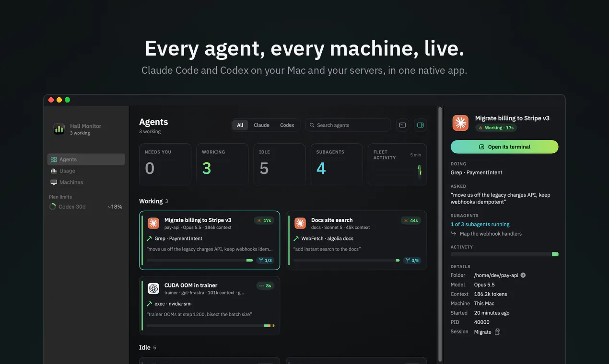Image resolution: width=609 pixels, height=364 pixels.
Task: Click the Working stat card
Action: (x=223, y=164)
